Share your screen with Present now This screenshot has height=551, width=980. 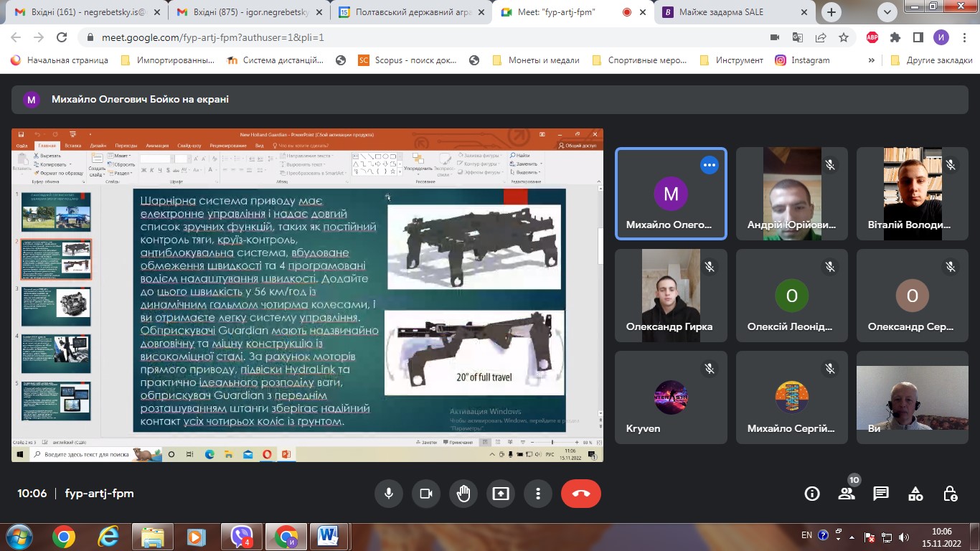click(501, 494)
